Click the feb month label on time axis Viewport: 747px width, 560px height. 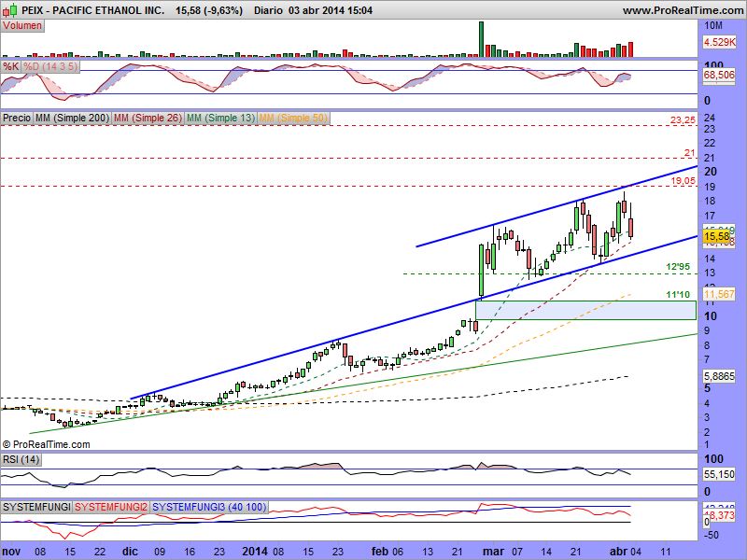[380, 552]
